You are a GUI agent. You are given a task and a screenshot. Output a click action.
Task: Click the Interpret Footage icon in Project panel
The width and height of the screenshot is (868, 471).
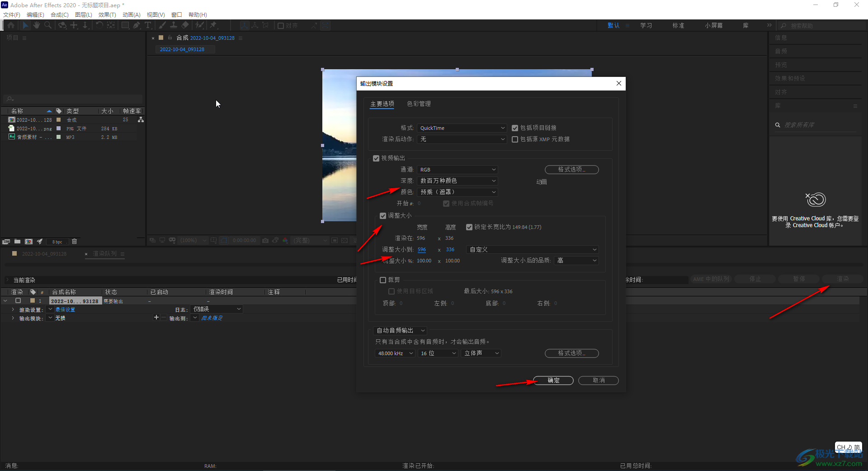click(6, 242)
